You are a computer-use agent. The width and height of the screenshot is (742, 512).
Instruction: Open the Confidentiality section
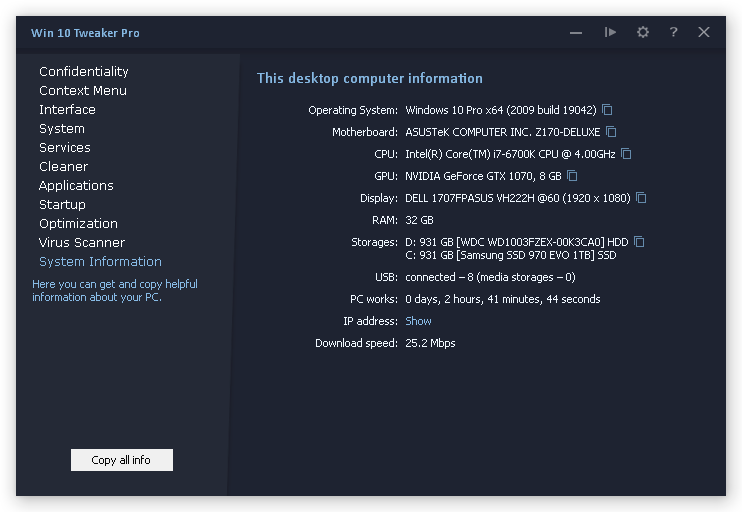[83, 71]
